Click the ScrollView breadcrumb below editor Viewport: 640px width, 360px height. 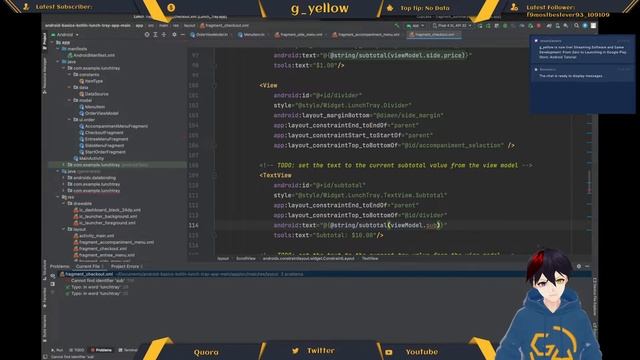click(x=246, y=258)
